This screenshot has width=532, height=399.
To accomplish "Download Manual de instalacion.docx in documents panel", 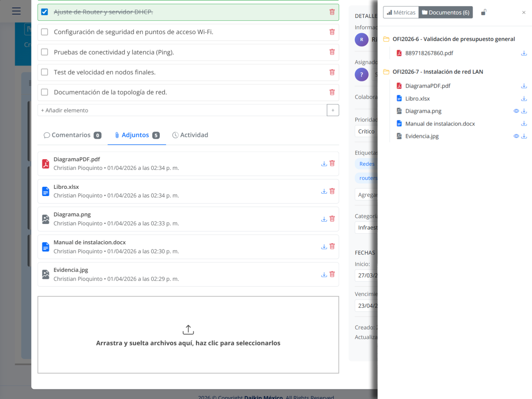I will point(524,123).
